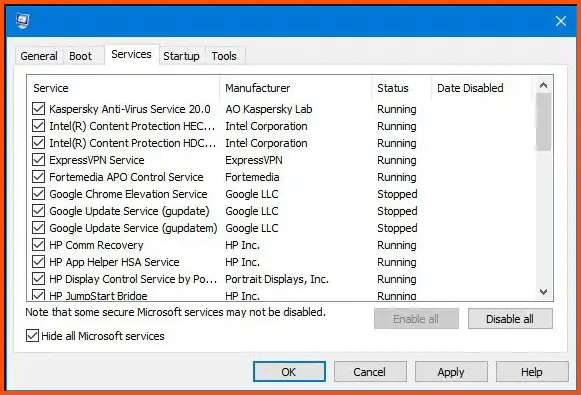
Task: Sort by Date Disabled column header
Action: [482, 88]
